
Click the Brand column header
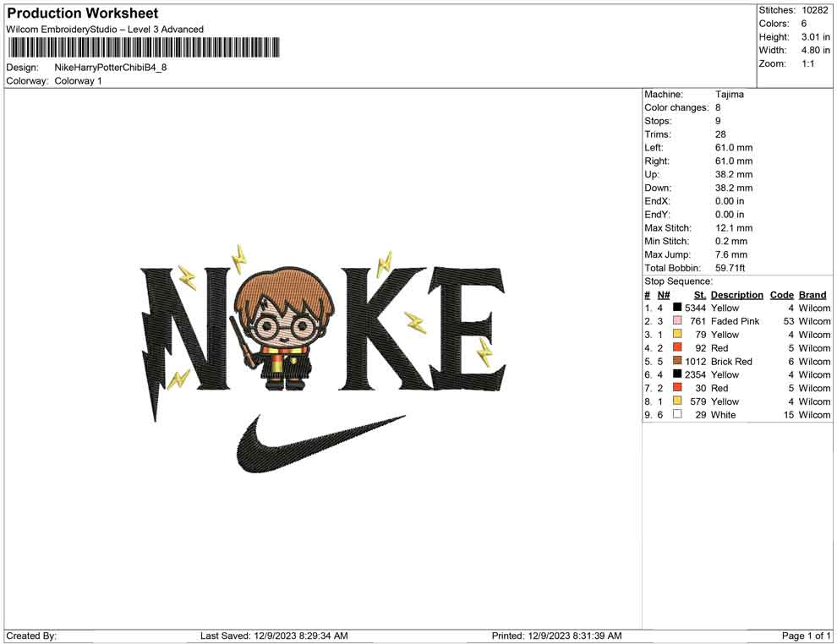(x=812, y=295)
